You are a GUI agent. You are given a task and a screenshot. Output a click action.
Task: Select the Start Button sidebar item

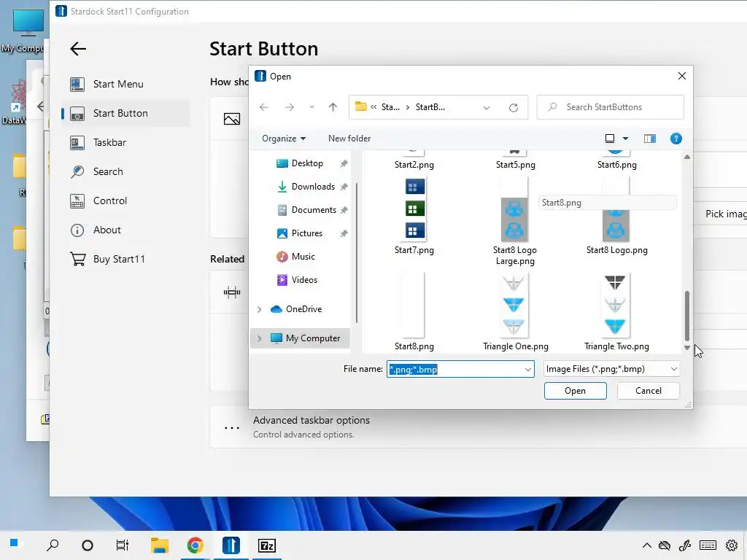(x=125, y=113)
